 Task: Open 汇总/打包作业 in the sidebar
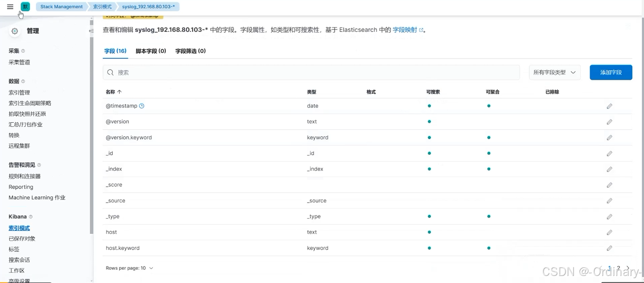pyautogui.click(x=26, y=125)
